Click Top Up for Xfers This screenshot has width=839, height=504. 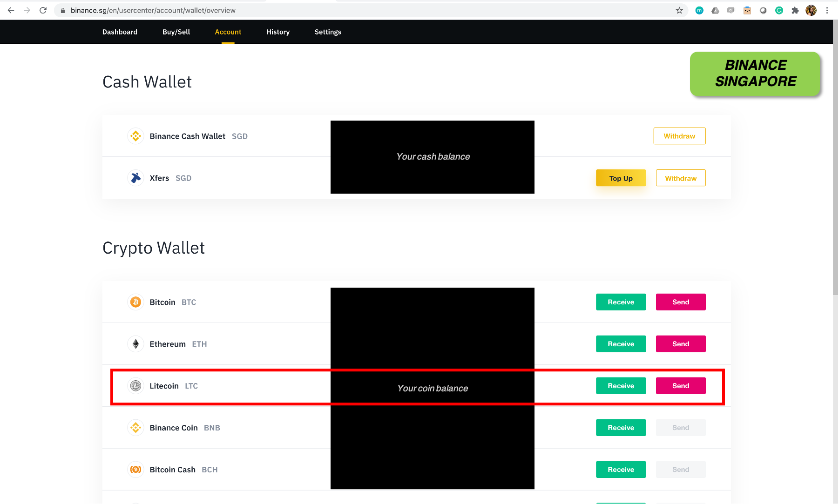(x=621, y=178)
